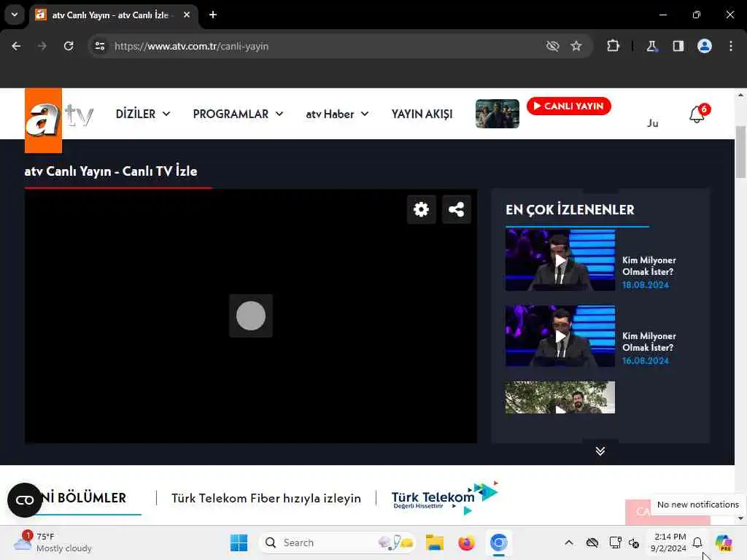Click the audio device error tray icon
The width and height of the screenshot is (747, 560).
tap(634, 542)
